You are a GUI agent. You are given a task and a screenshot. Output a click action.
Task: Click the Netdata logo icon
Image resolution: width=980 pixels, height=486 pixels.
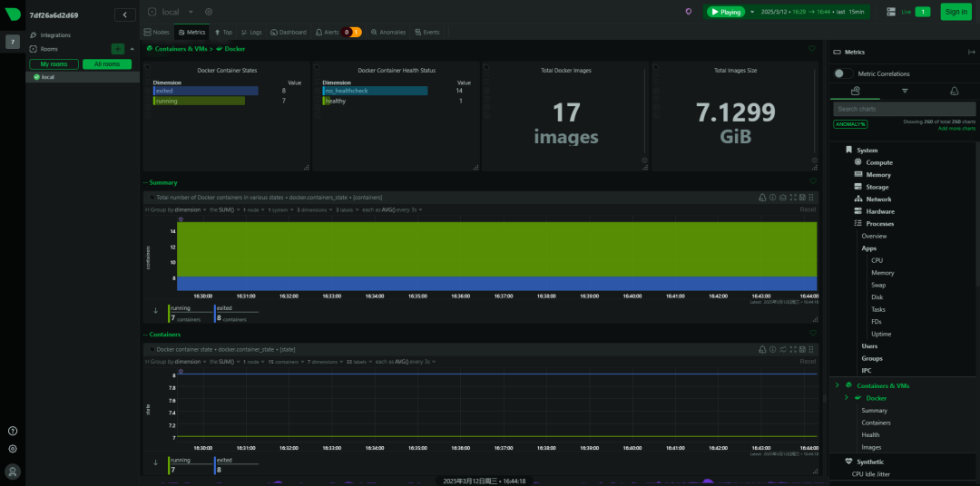(13, 15)
